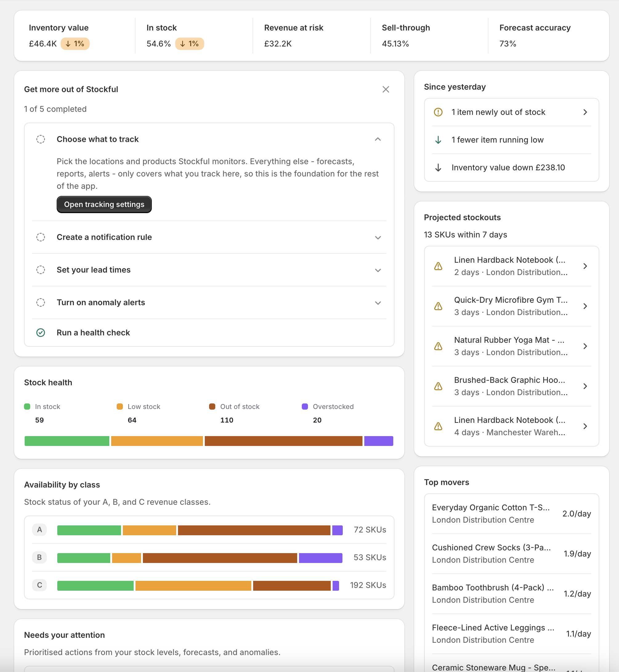Open 1 item newly out of stock
619x672 pixels.
point(511,112)
